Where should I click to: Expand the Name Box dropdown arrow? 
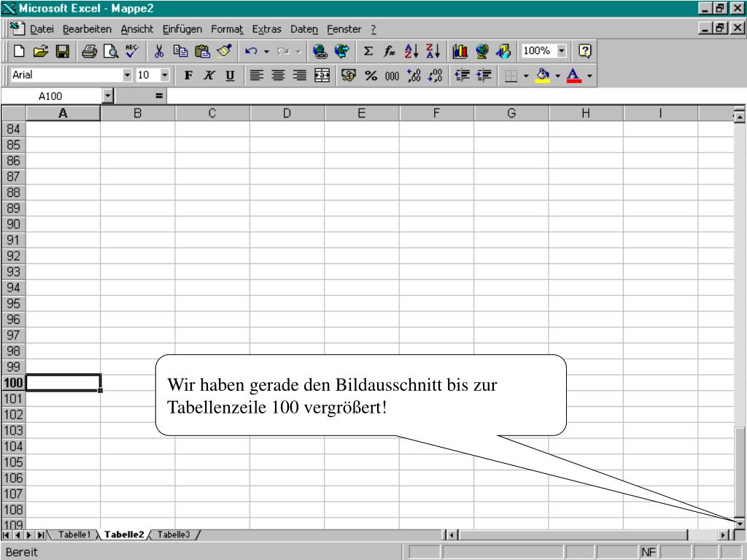pyautogui.click(x=108, y=96)
